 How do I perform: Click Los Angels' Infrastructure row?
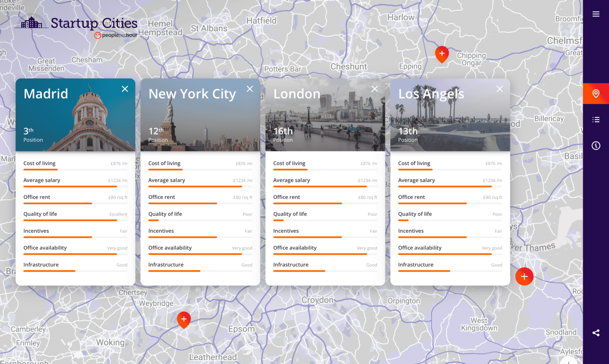point(450,265)
